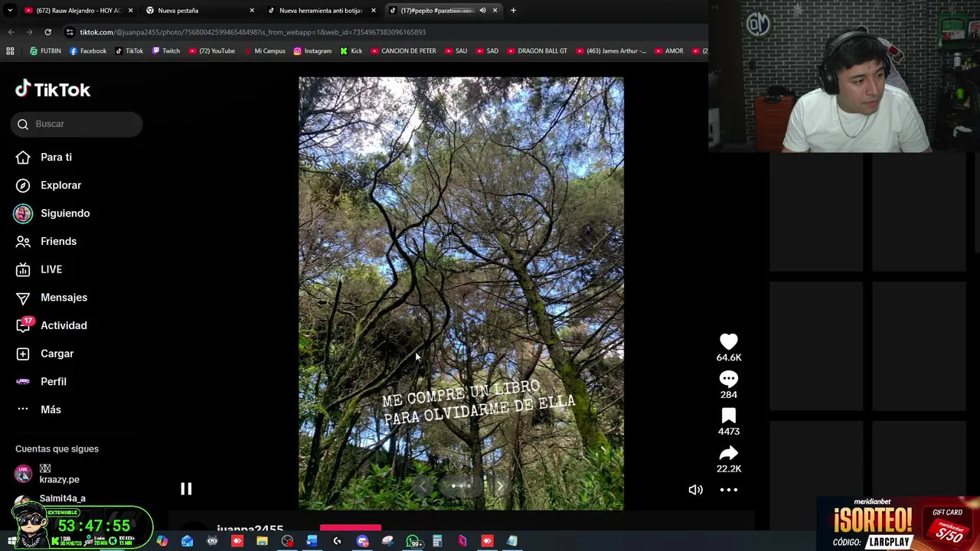Open the DRAGON BALL GT bookmark
This screenshot has width=980, height=551.
pyautogui.click(x=536, y=51)
